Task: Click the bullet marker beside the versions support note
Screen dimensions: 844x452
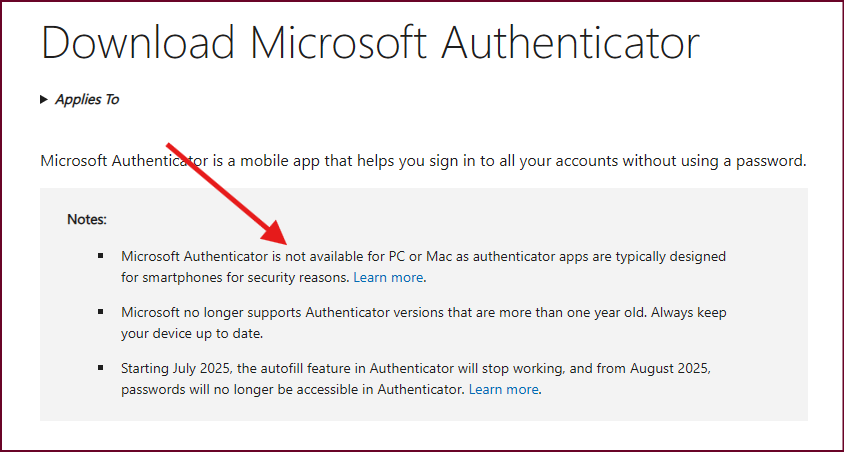Action: (x=101, y=311)
